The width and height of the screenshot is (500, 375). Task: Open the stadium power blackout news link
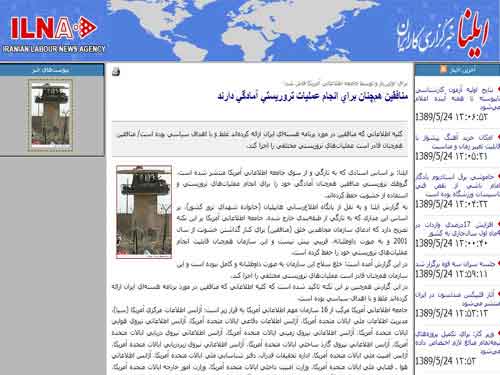coord(457,185)
